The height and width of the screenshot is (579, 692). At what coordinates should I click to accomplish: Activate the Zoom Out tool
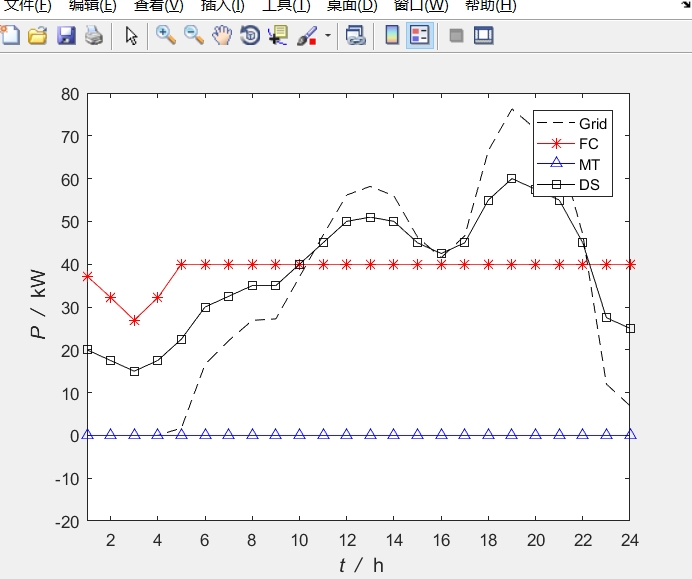(x=193, y=35)
